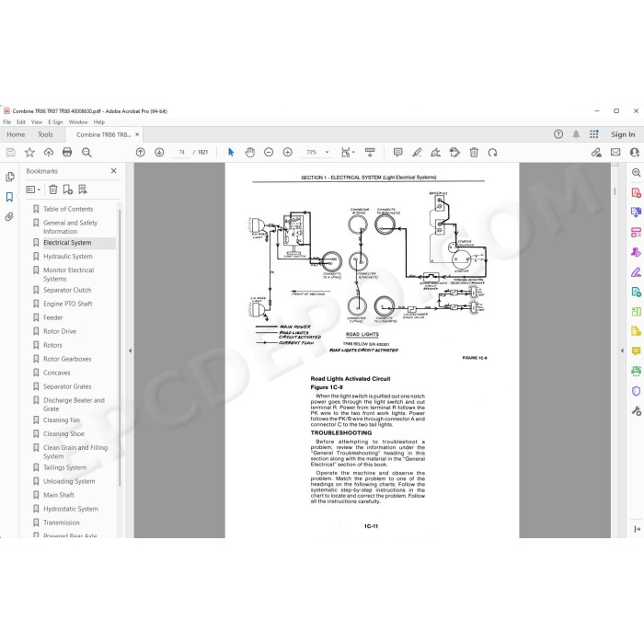This screenshot has width=644, height=644.
Task: Click the Save file icon
Action: click(11, 153)
